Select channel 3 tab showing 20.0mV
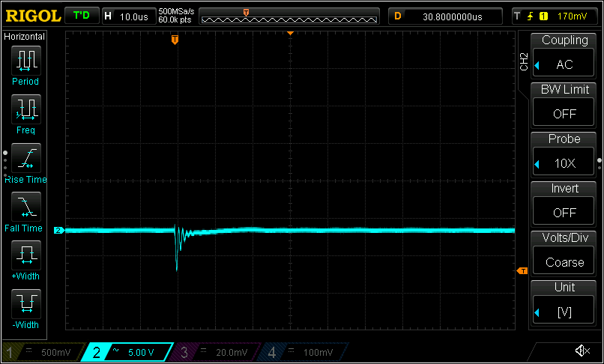The height and width of the screenshot is (364, 604). click(x=216, y=352)
